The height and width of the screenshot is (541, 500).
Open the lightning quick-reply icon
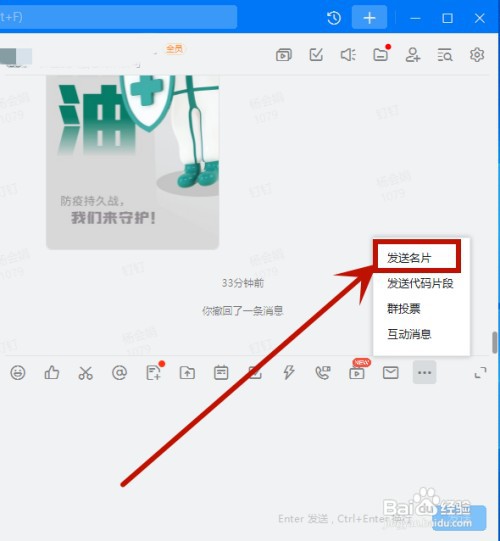tap(288, 373)
